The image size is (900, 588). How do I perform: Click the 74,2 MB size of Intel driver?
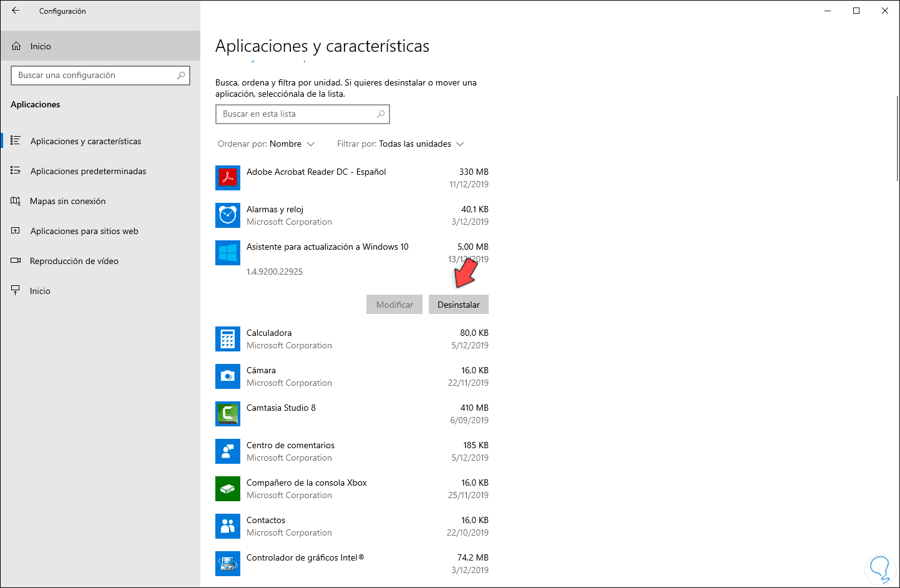(473, 557)
